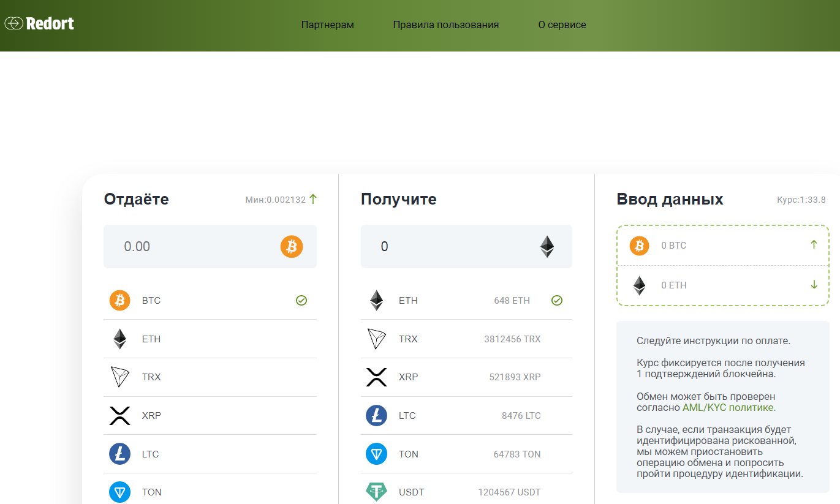Click the 3812456 TRX reserve value
840x504 pixels.
[x=512, y=339]
